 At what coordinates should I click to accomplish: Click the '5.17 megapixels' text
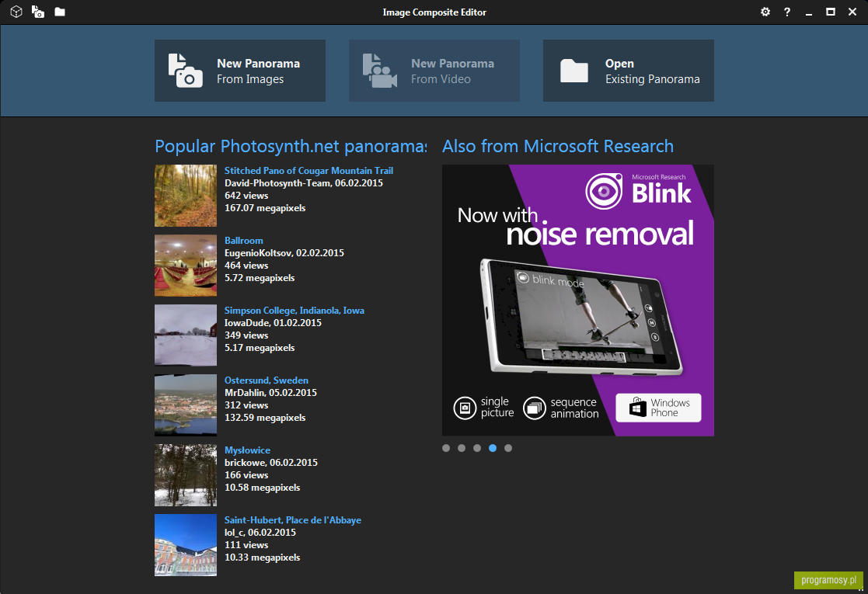tap(260, 348)
